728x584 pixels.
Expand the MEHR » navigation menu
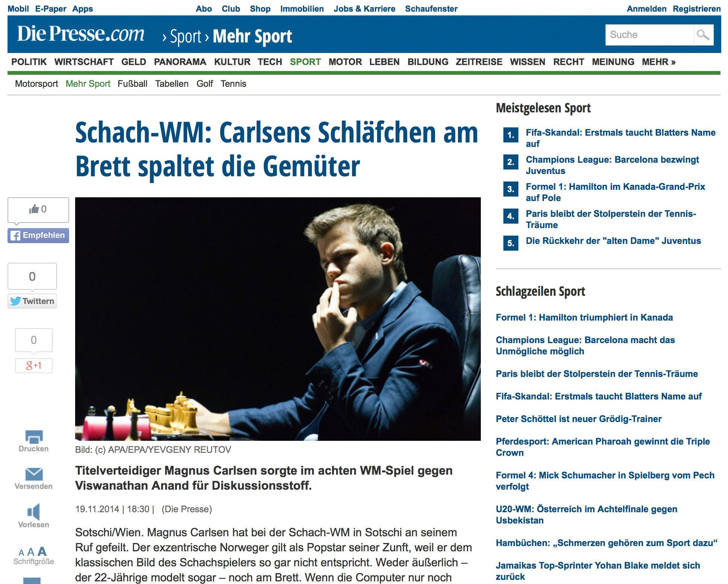point(659,62)
